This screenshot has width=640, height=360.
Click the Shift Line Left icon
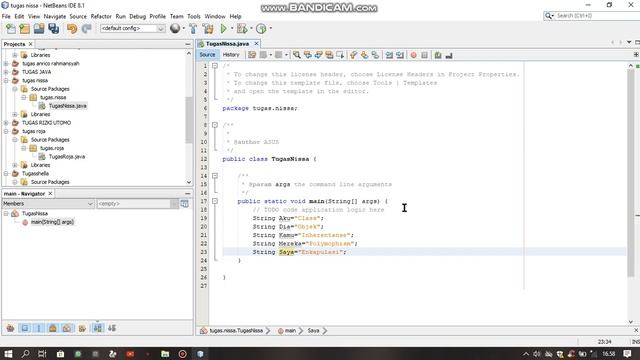click(389, 55)
